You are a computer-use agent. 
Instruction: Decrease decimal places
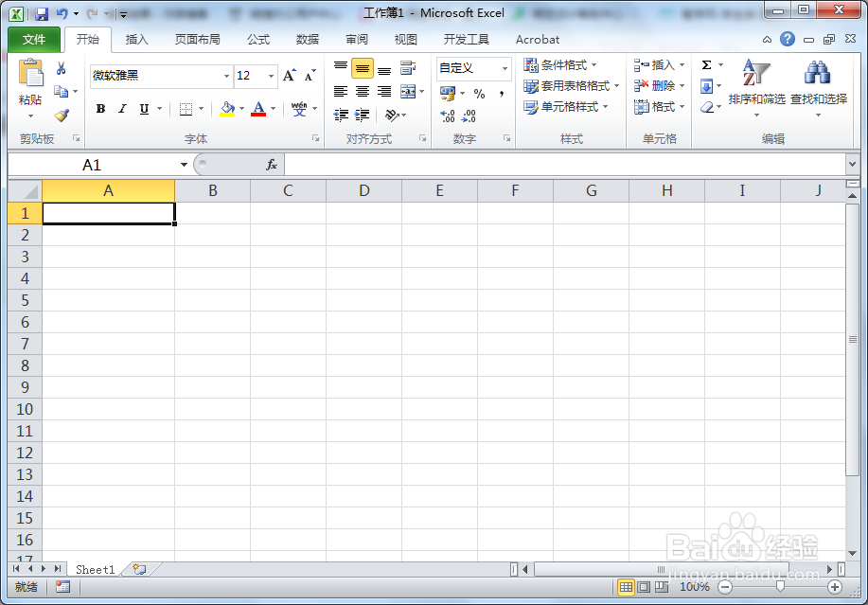(469, 116)
